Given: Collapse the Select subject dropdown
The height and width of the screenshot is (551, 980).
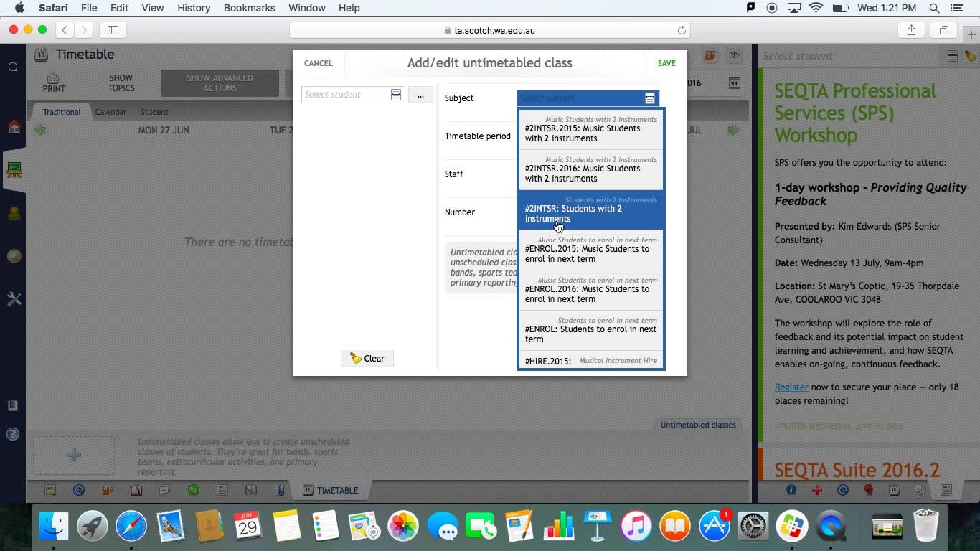Looking at the screenshot, I should point(649,98).
